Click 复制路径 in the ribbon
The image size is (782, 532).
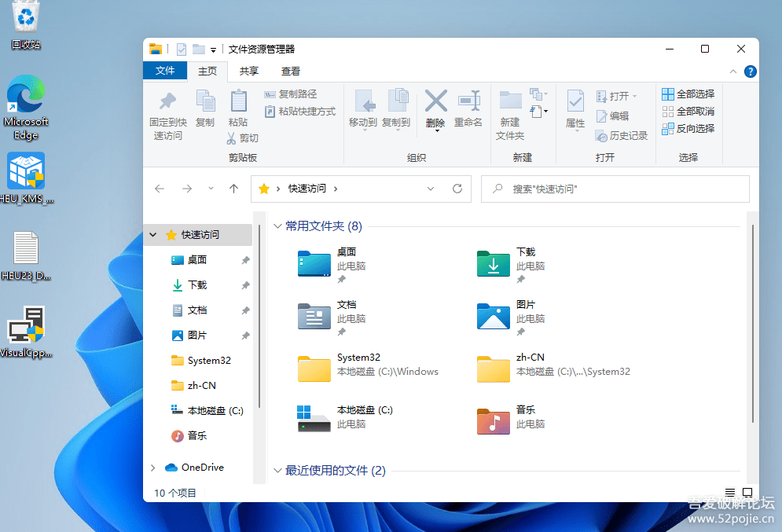click(x=290, y=94)
